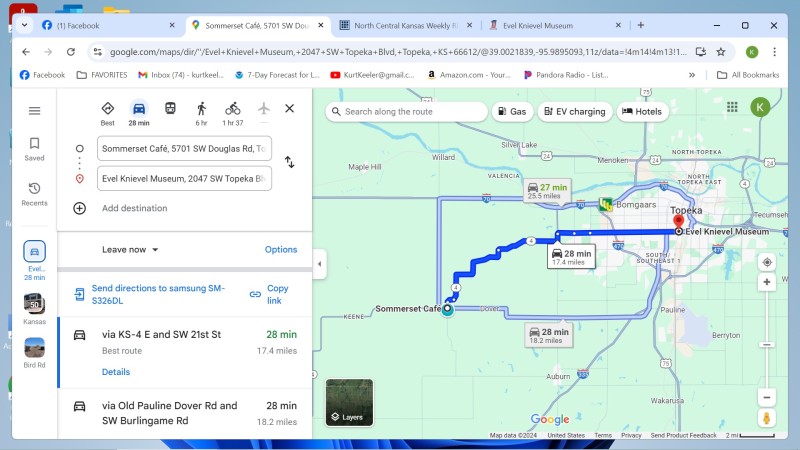Edit the Sommerset Café starting point field
Screen dimensions: 800x450
point(184,148)
